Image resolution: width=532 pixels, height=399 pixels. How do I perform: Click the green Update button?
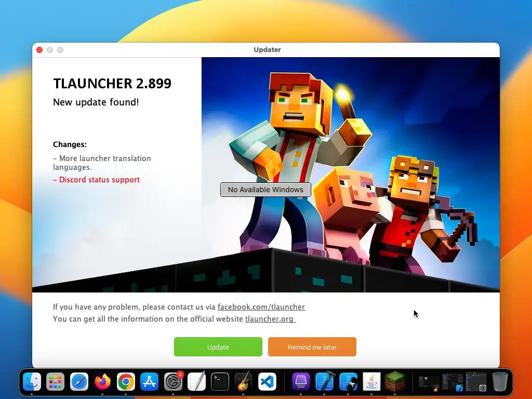click(x=218, y=347)
